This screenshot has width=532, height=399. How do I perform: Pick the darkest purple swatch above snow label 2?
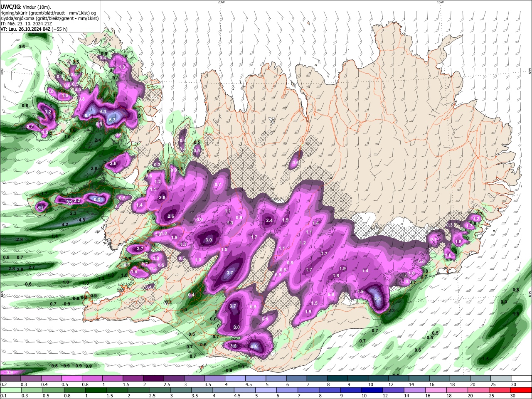[153, 379]
